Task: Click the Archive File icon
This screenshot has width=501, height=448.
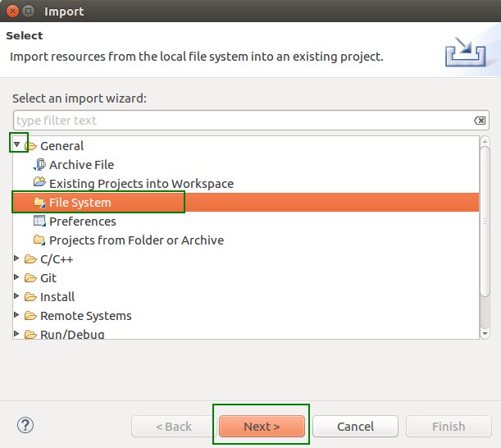Action: (x=39, y=165)
